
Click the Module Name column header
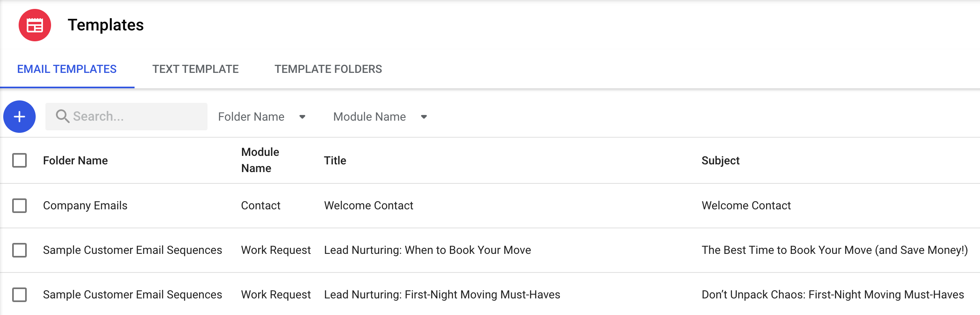(260, 160)
